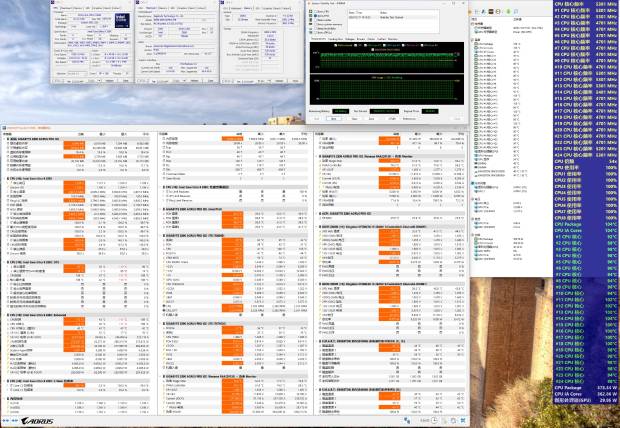The image size is (620, 428).
Task: Open the Statistics tab in stability test
Action: [x=393, y=39]
